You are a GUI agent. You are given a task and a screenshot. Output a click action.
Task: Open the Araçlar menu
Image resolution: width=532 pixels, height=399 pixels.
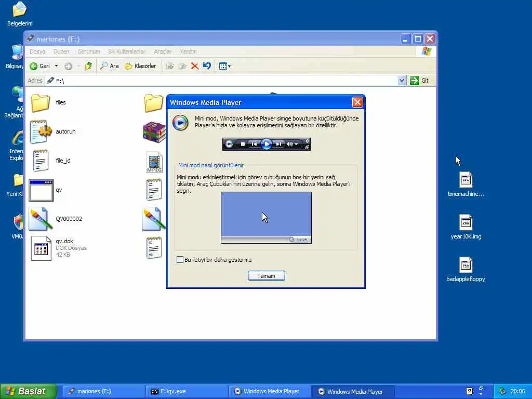[x=163, y=51]
